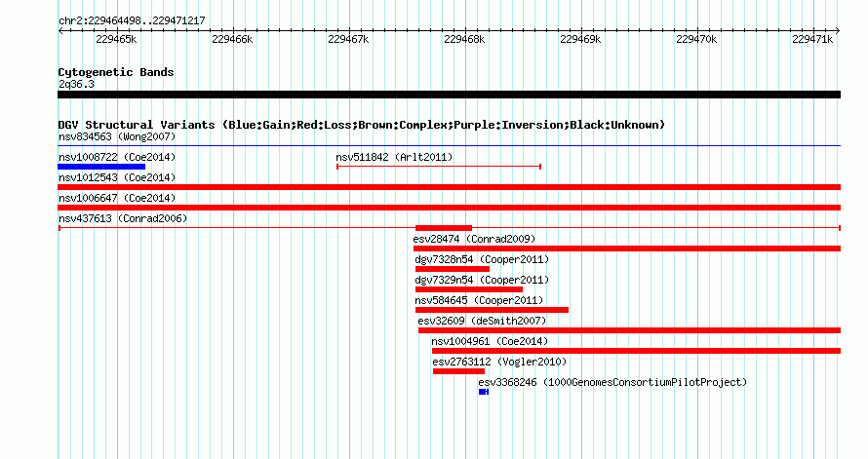Open dgv7329n54 (Cooper2011) variant label

(x=482, y=280)
